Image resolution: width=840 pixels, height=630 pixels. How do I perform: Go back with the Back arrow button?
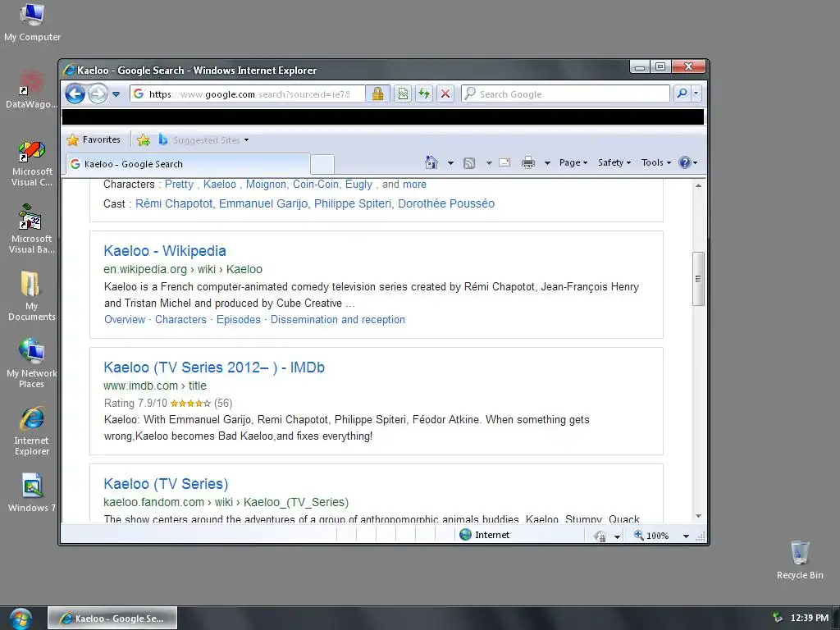tap(75, 94)
